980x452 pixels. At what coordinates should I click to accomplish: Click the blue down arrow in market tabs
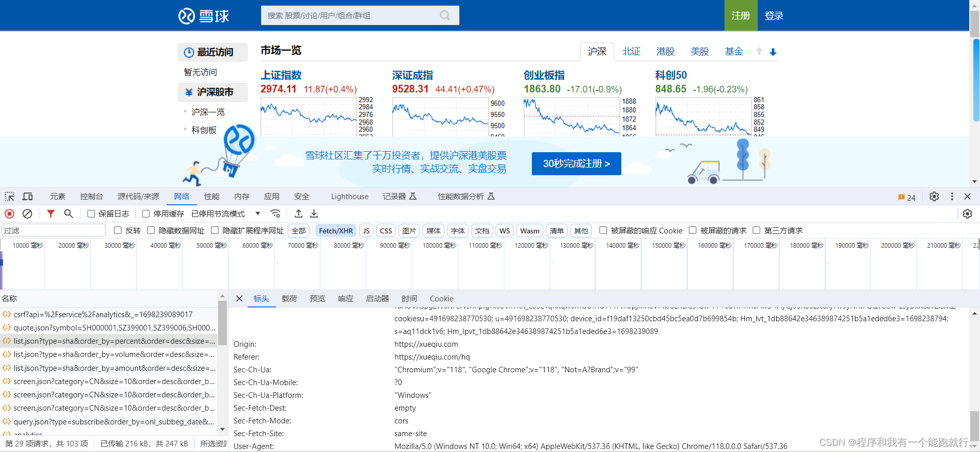pos(773,52)
